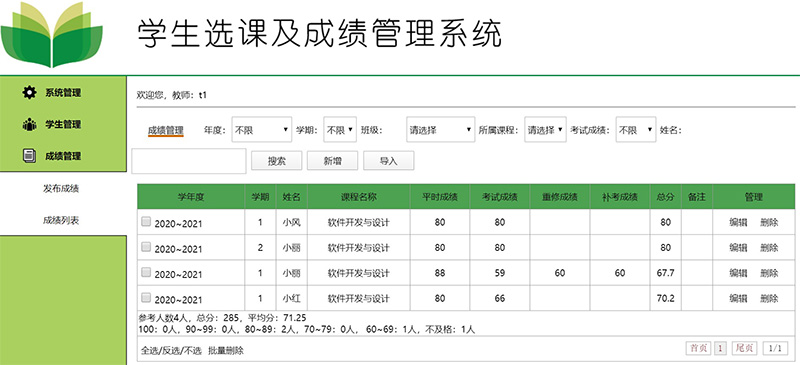Click the exam score cell 59

click(499, 273)
